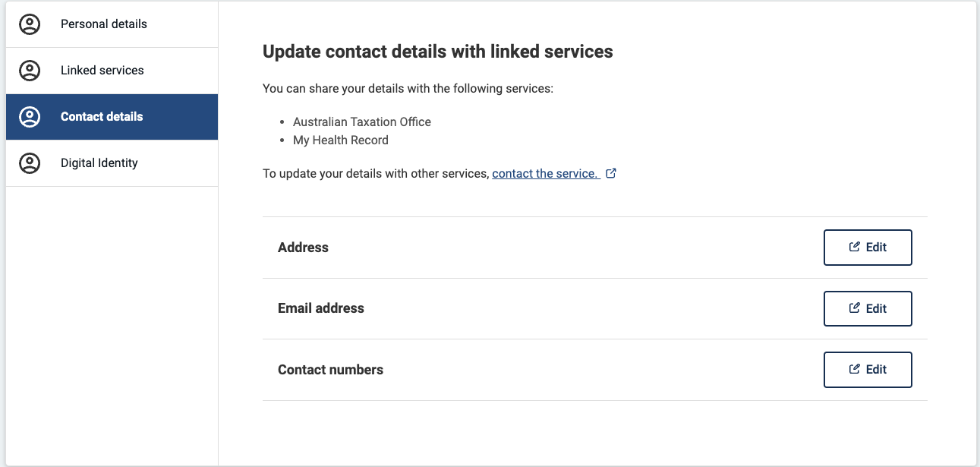Click the pencil icon in Address Edit button
Image resolution: width=980 pixels, height=467 pixels.
(x=855, y=247)
